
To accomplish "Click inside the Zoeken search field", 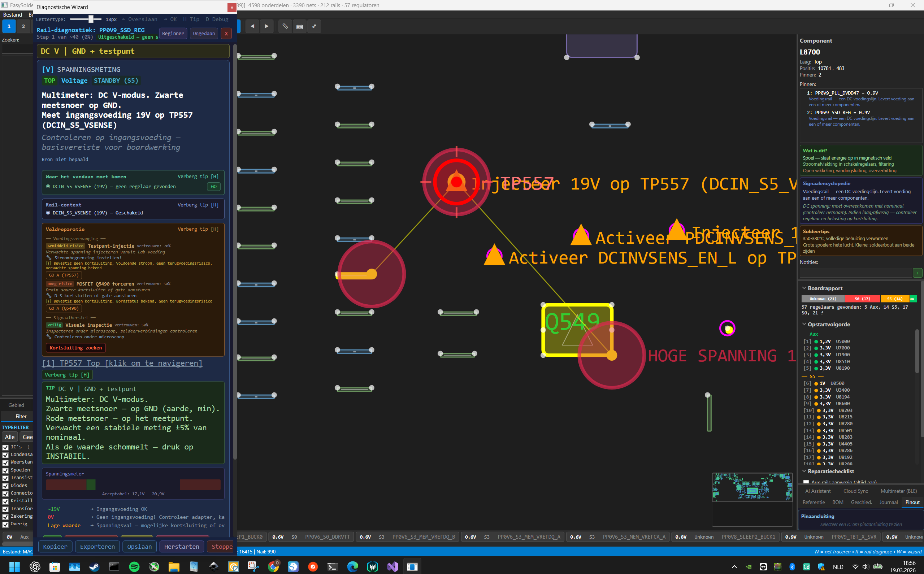I will (x=17, y=49).
